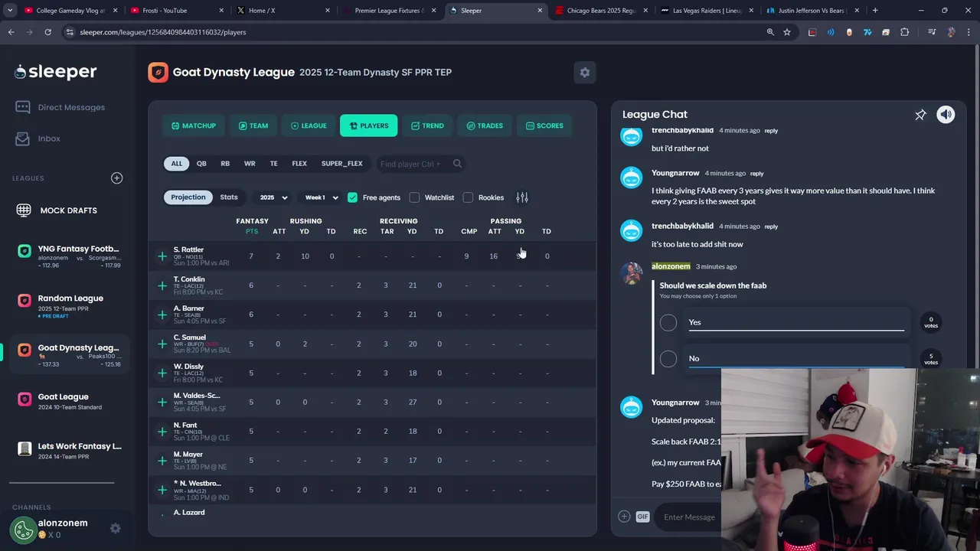Open browser extensions puzzle icon

(905, 32)
